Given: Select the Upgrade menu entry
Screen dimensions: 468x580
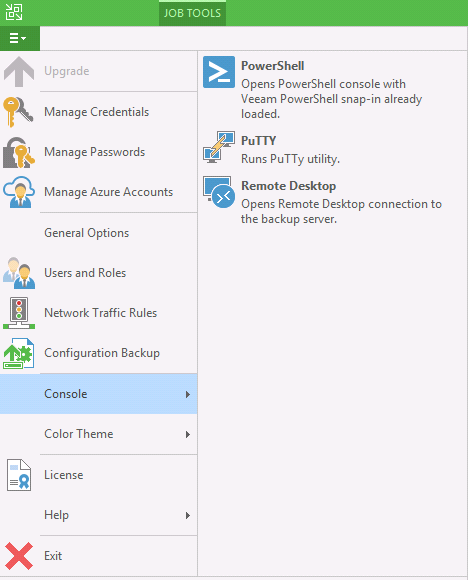Looking at the screenshot, I should coord(98,71).
